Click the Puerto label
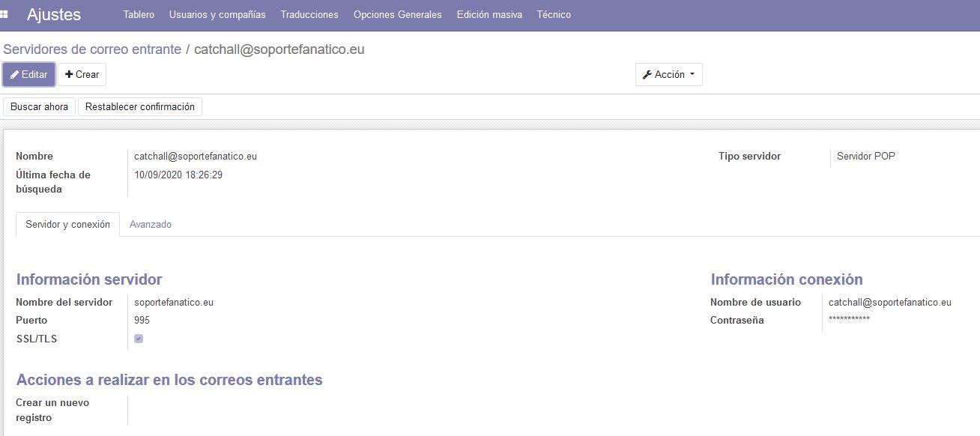980x436 pixels. [x=31, y=320]
